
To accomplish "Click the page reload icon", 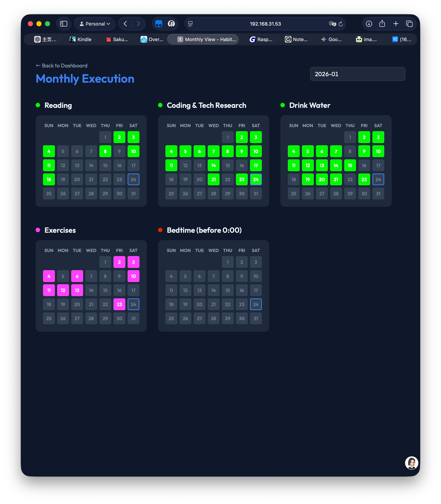I will click(341, 24).
